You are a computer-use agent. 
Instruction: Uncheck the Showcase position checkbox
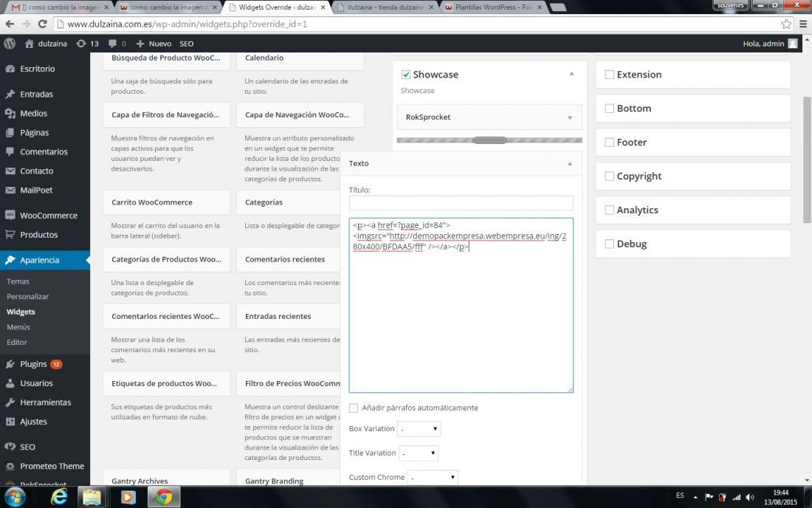(406, 75)
